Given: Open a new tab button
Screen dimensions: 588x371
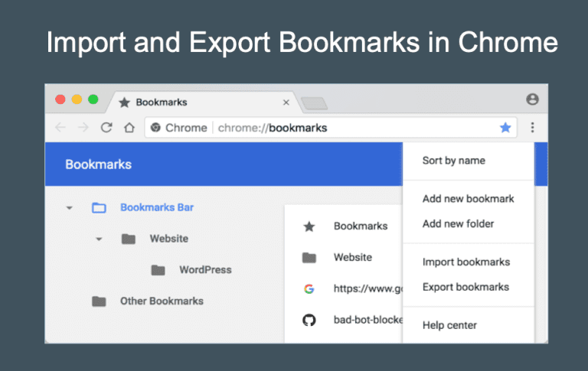Looking at the screenshot, I should [x=314, y=103].
